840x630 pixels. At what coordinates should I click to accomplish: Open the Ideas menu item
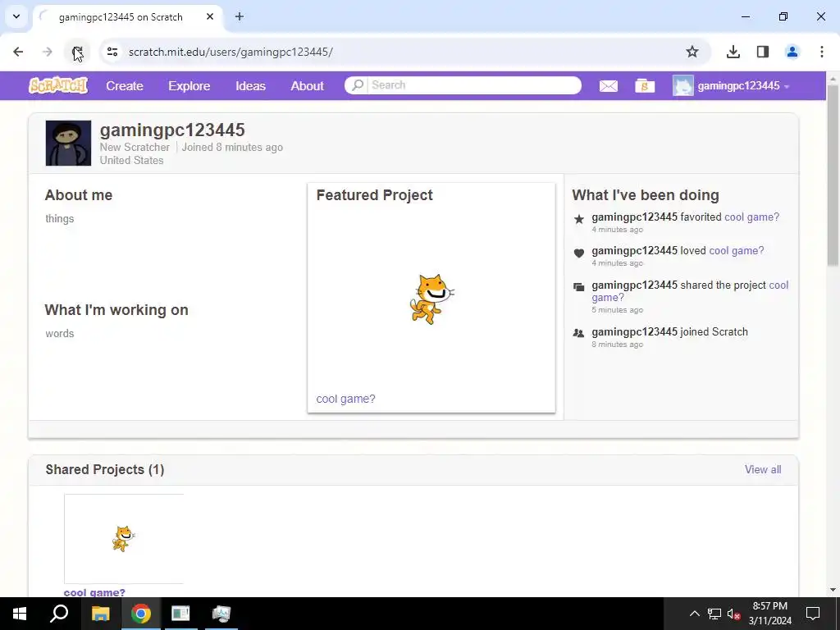click(x=250, y=85)
